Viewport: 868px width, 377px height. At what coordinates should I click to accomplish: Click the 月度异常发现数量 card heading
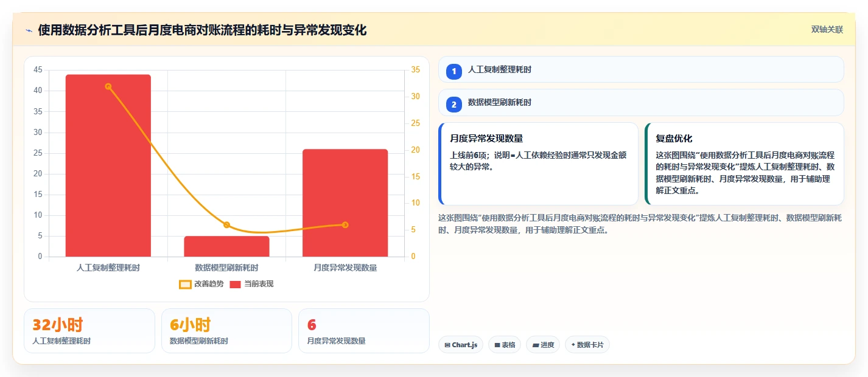click(x=486, y=139)
